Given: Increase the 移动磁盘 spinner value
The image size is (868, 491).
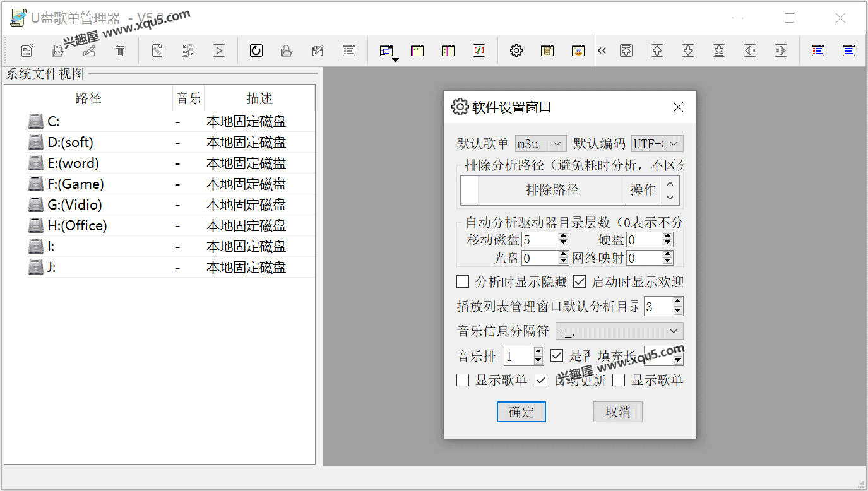Looking at the screenshot, I should pos(564,236).
